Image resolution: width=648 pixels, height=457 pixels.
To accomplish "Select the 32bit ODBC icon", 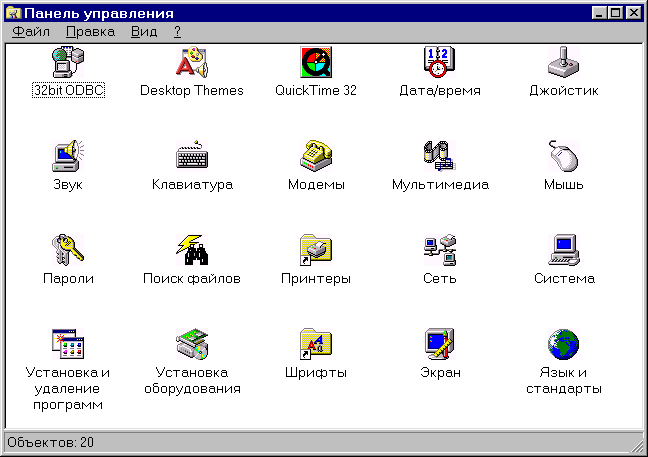I will 68,62.
